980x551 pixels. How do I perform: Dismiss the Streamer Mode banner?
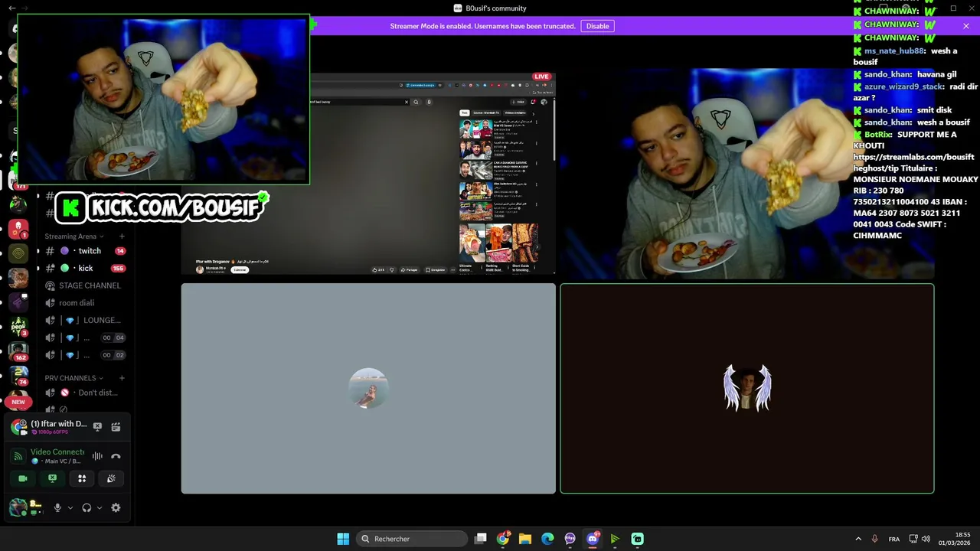point(965,26)
